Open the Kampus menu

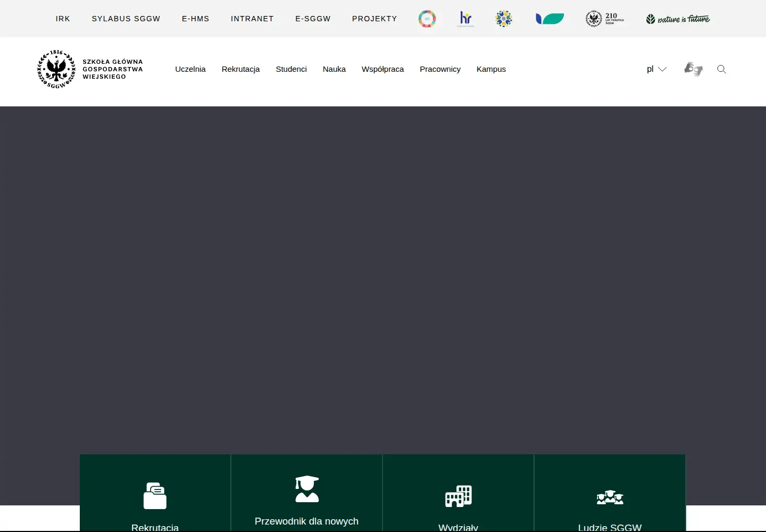[x=491, y=69]
